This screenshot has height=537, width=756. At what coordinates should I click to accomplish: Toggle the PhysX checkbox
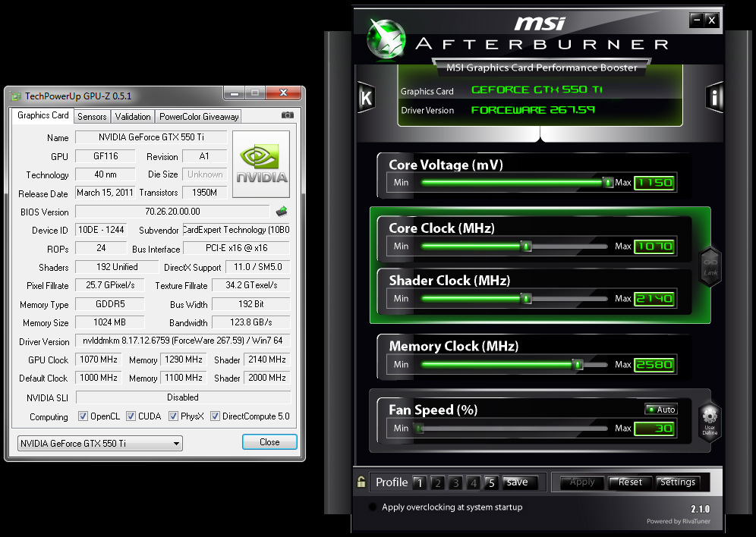[x=173, y=416]
